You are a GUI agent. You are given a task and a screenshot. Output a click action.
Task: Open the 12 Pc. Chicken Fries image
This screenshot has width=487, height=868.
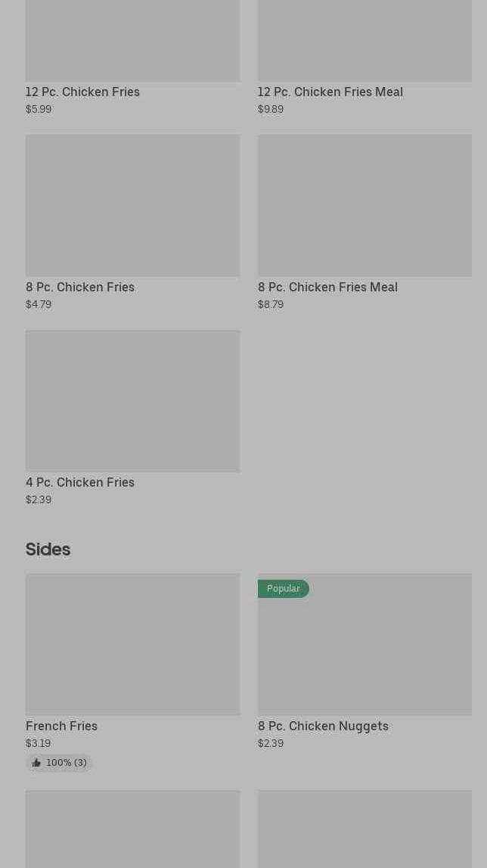point(132,38)
